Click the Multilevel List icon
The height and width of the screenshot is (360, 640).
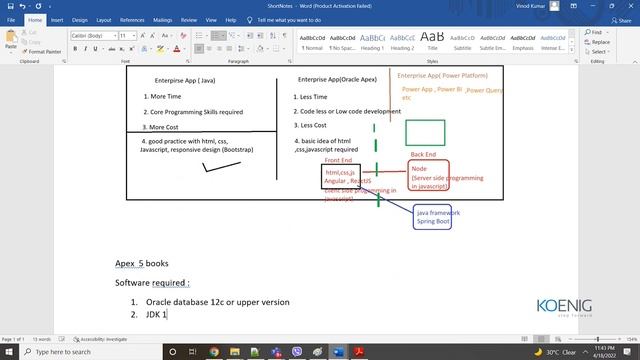coord(232,36)
